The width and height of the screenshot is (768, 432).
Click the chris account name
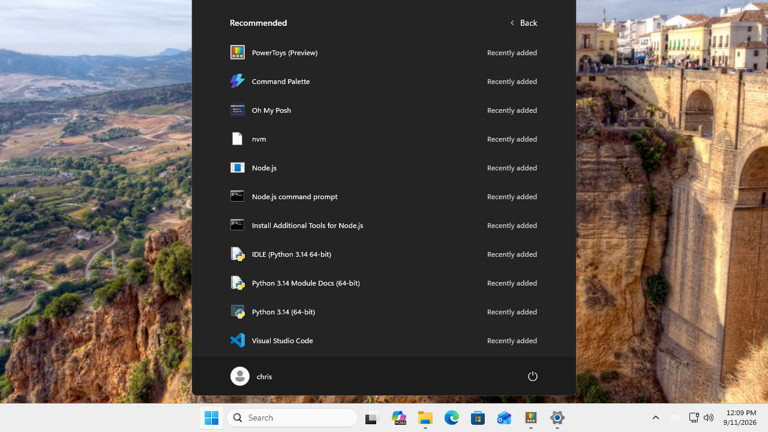click(264, 377)
